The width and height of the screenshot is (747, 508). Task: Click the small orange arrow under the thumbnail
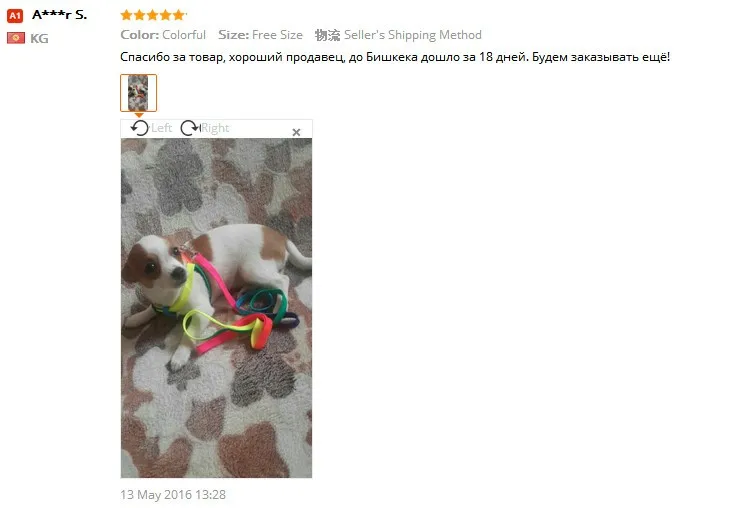click(x=139, y=115)
